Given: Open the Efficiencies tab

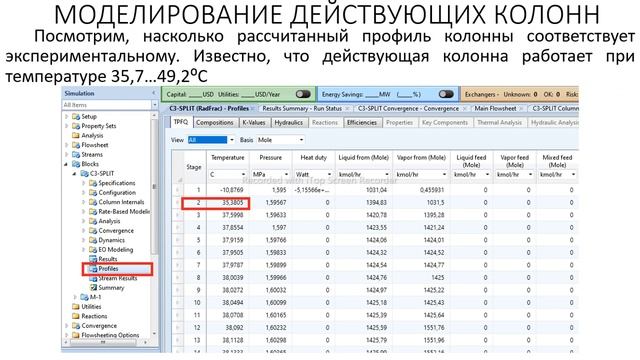Looking at the screenshot, I should (x=362, y=122).
